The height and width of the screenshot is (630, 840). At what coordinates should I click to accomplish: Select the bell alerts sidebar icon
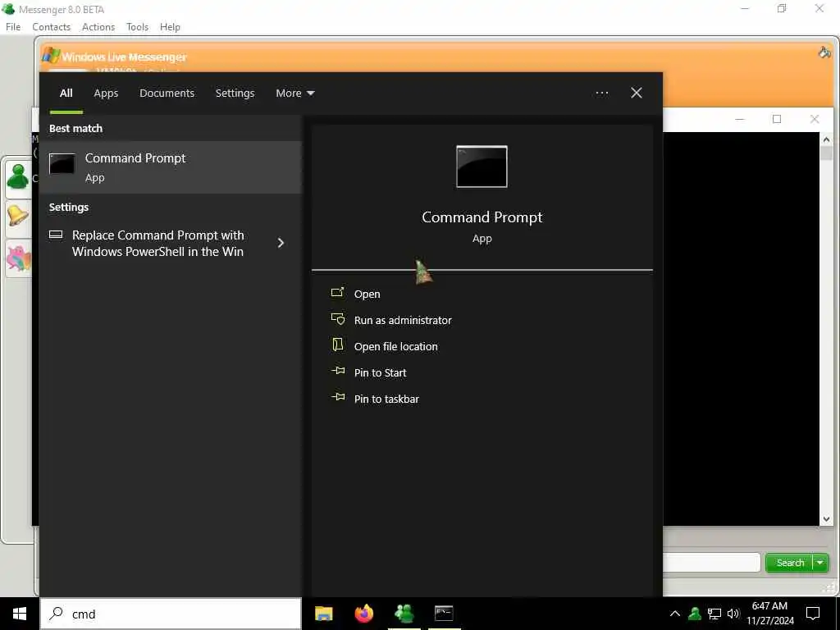click(18, 217)
